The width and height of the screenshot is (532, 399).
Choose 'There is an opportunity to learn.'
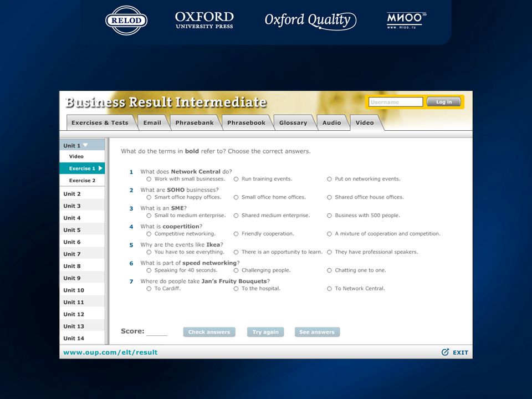[x=236, y=253]
